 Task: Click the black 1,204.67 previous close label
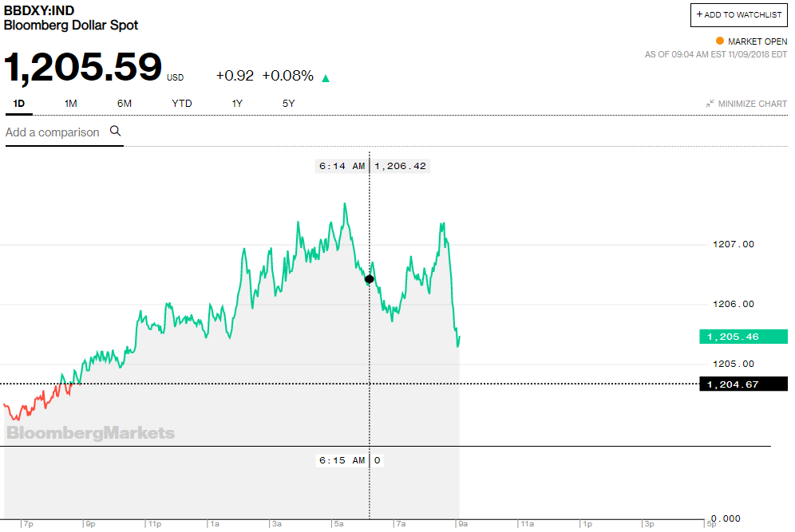[742, 384]
